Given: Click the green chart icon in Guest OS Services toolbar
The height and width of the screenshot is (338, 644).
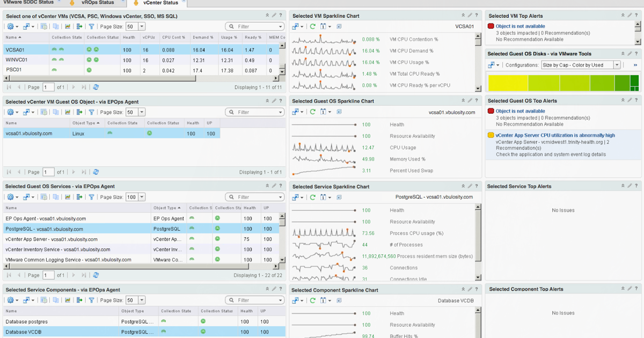Looking at the screenshot, I should [x=69, y=197].
